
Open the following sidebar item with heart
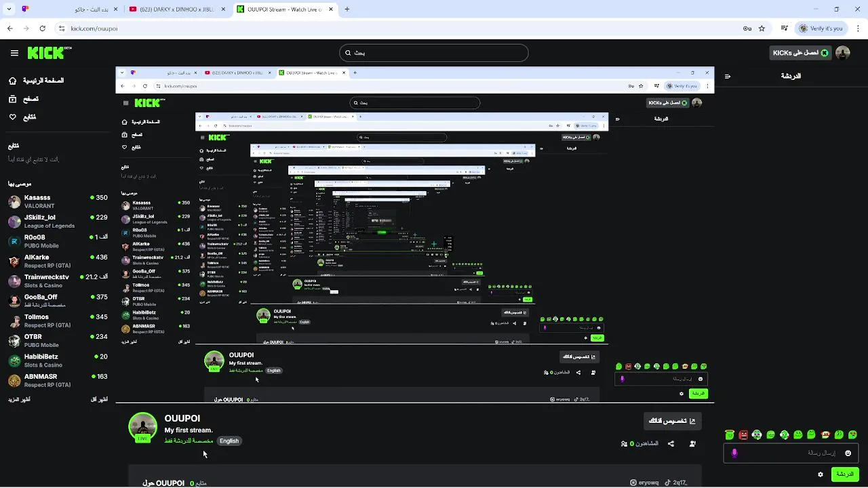coord(22,117)
